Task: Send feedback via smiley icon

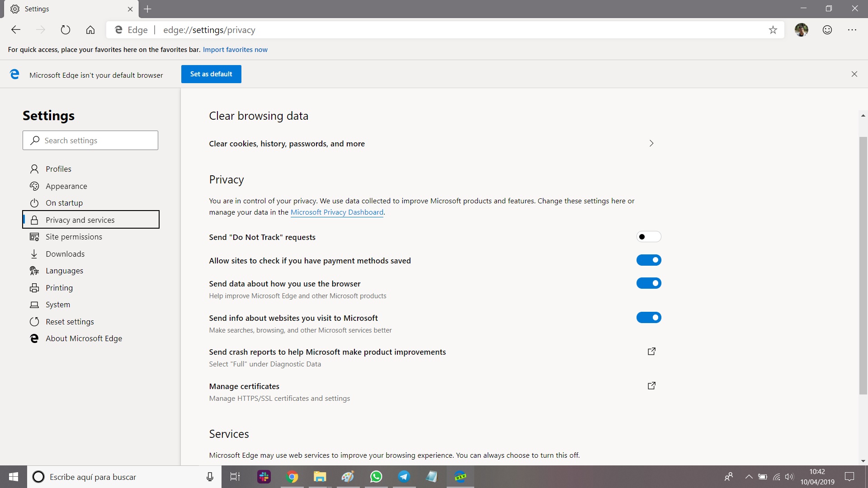Action: (x=827, y=30)
